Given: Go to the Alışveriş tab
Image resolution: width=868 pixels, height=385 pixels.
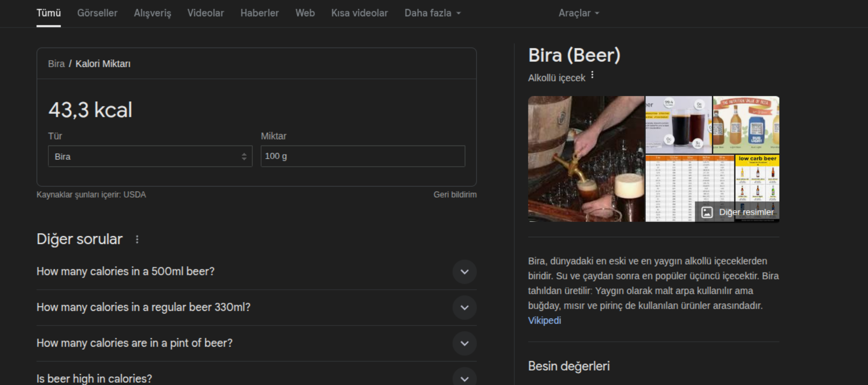Looking at the screenshot, I should [152, 13].
